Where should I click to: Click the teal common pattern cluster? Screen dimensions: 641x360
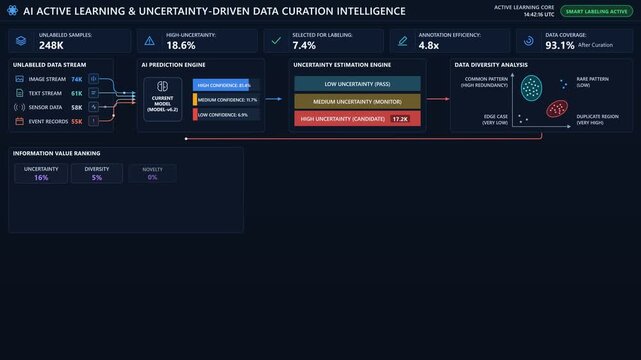[x=531, y=88]
